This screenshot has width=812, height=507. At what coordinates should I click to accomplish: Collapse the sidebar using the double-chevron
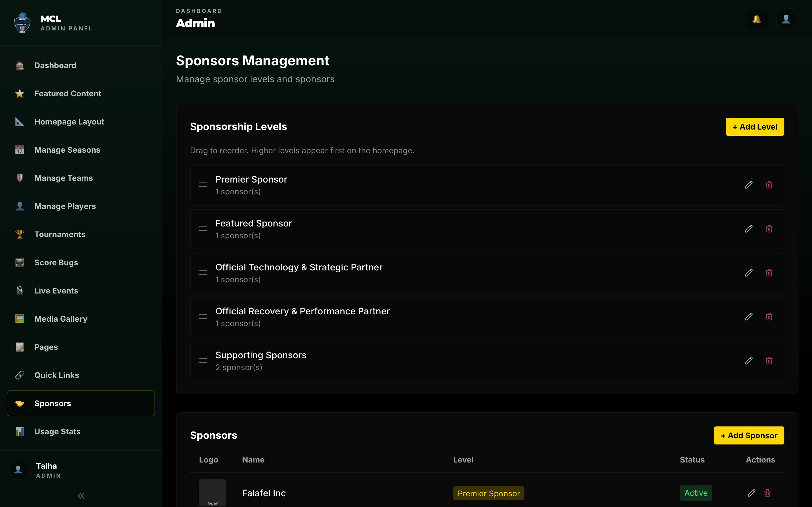pyautogui.click(x=81, y=495)
